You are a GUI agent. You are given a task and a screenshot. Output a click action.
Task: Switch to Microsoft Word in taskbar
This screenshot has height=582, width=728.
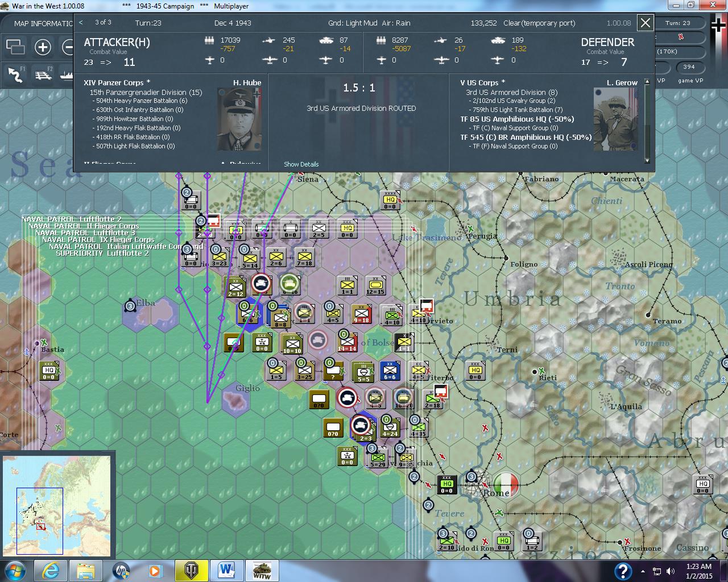227,571
